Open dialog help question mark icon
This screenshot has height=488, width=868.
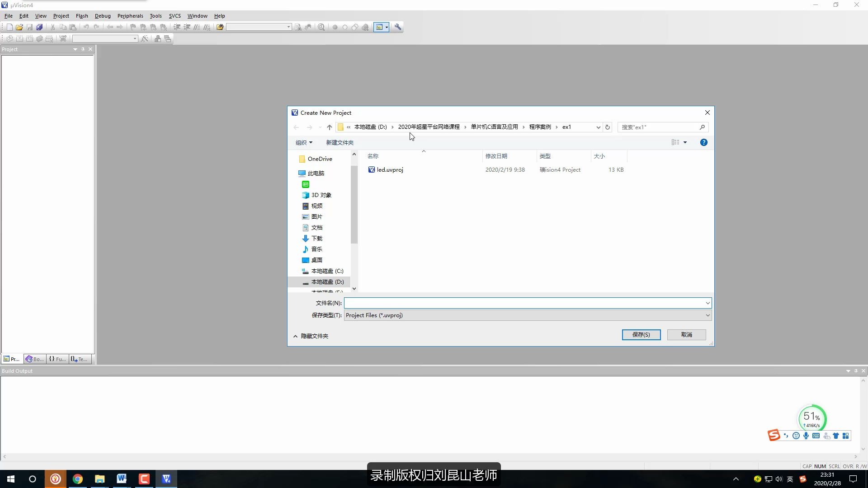(x=703, y=142)
